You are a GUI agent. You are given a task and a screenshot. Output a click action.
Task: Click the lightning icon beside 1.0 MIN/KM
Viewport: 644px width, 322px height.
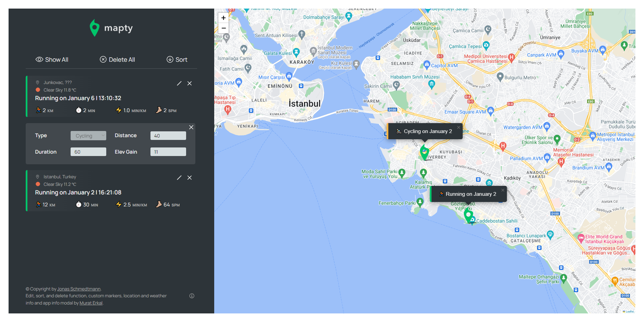point(119,110)
